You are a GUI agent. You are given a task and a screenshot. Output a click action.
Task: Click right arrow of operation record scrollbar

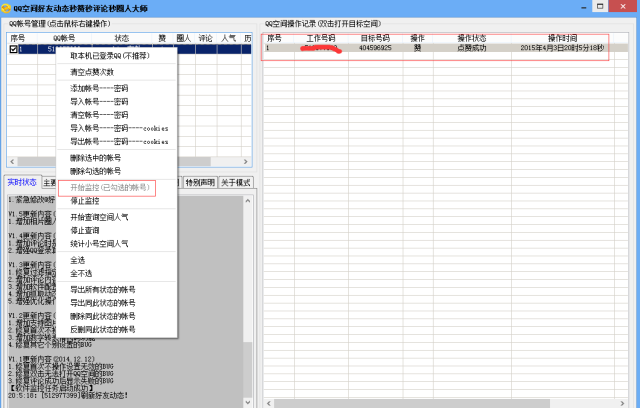coord(622,404)
